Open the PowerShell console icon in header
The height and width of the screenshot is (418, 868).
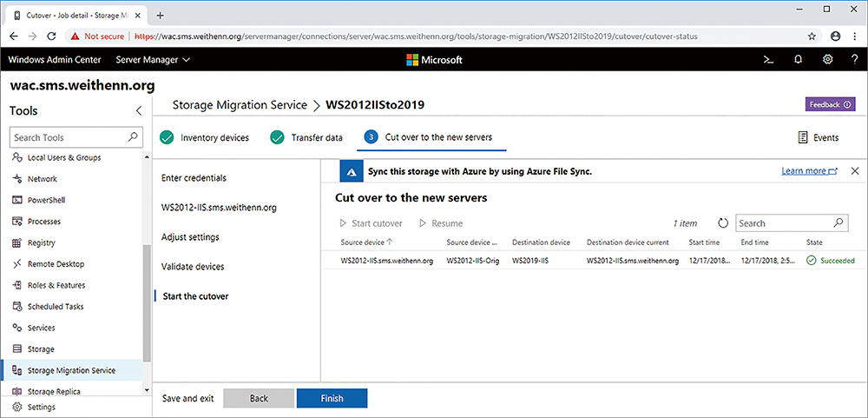click(x=768, y=60)
